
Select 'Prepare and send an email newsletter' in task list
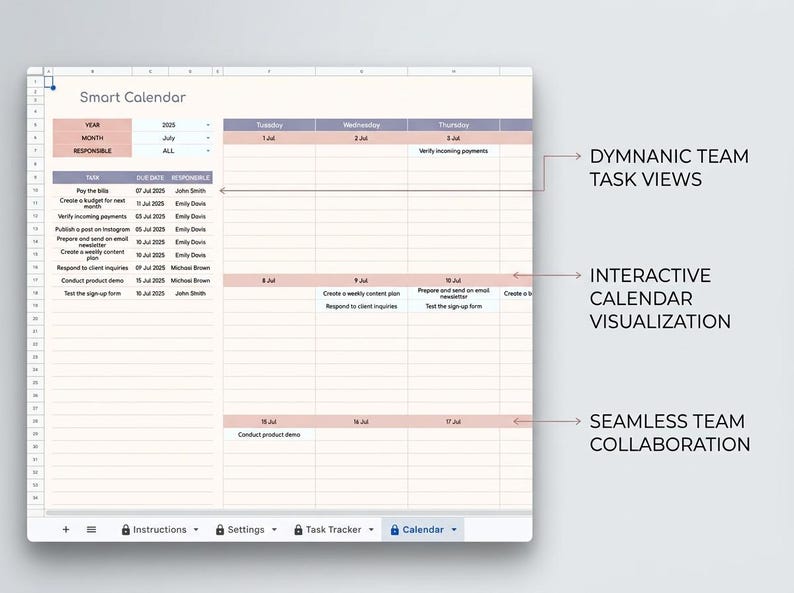pos(92,242)
